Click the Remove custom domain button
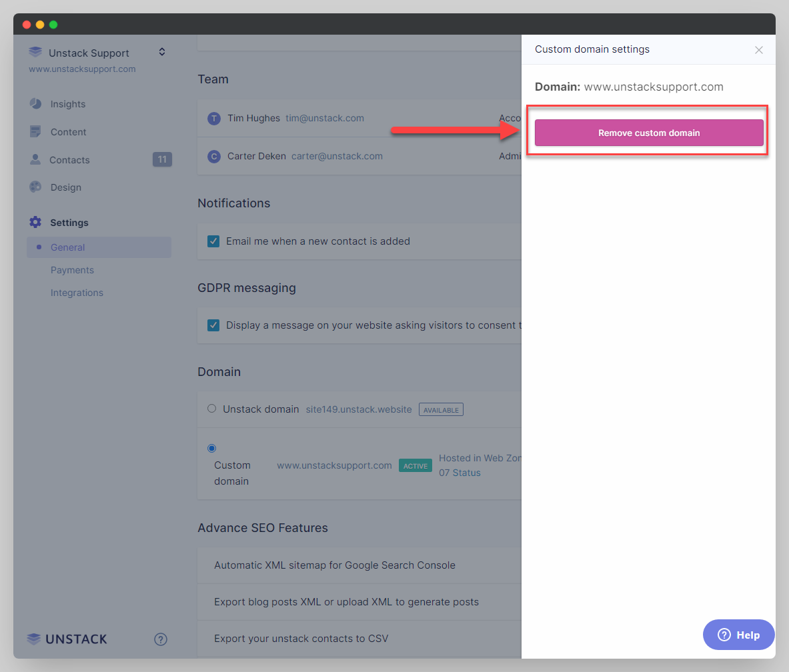Screen dimensions: 789x672 click(x=648, y=133)
